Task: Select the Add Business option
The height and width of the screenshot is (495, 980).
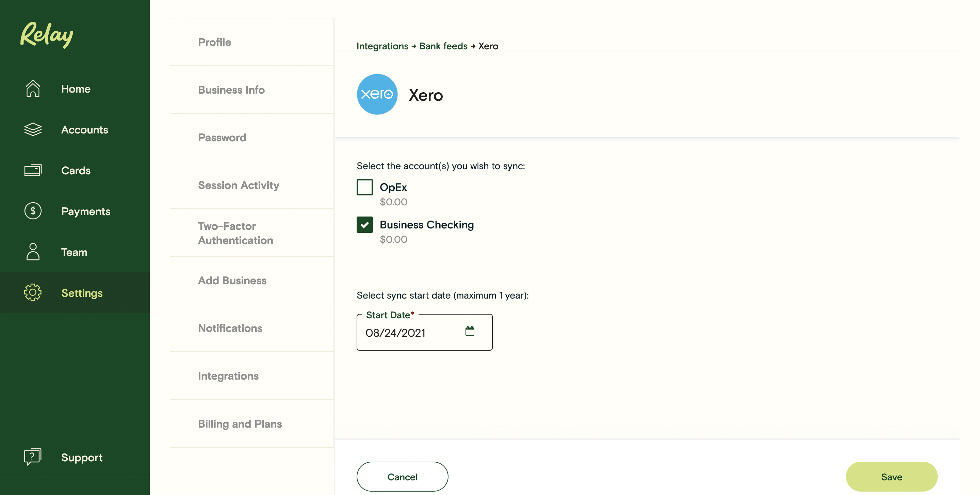Action: pos(252,281)
